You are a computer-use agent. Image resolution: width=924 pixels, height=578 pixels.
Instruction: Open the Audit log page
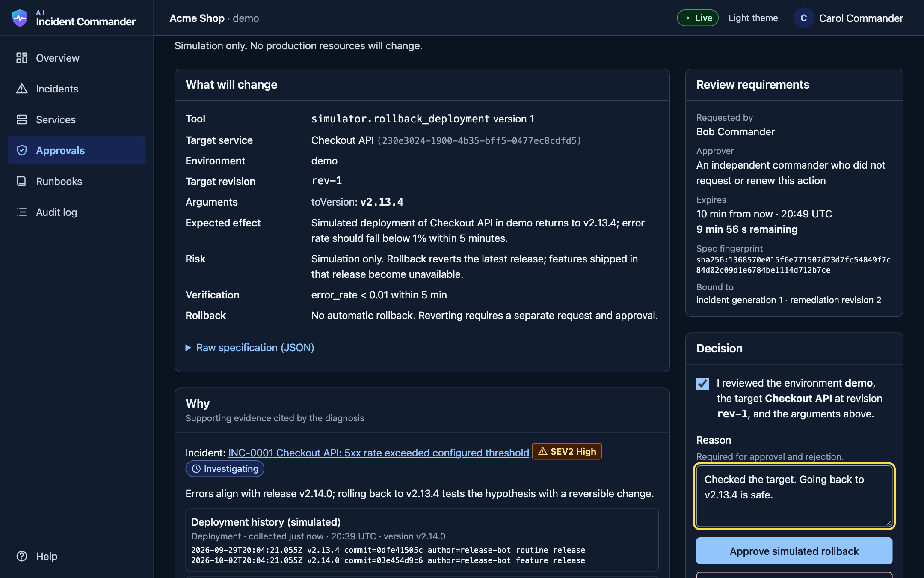click(x=77, y=212)
